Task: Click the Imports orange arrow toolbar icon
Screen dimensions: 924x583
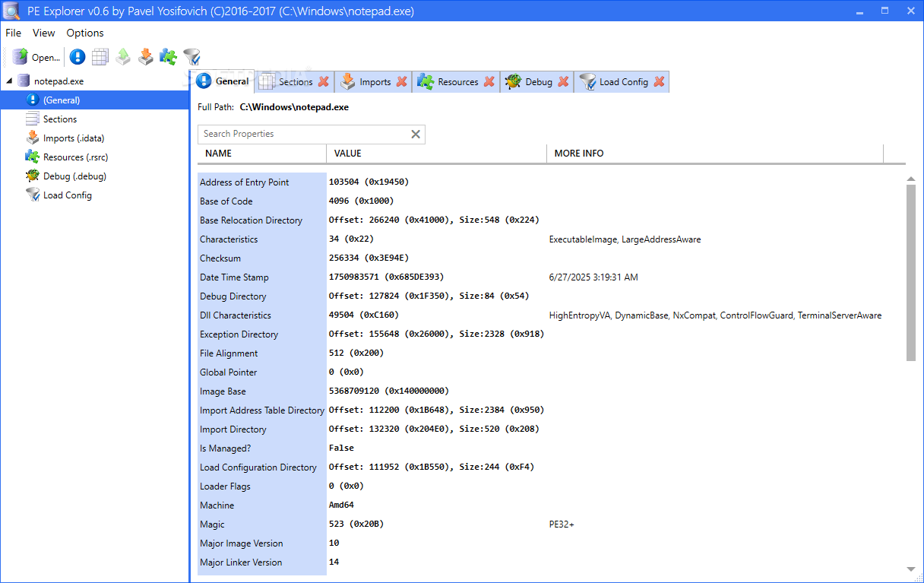Action: coord(145,57)
